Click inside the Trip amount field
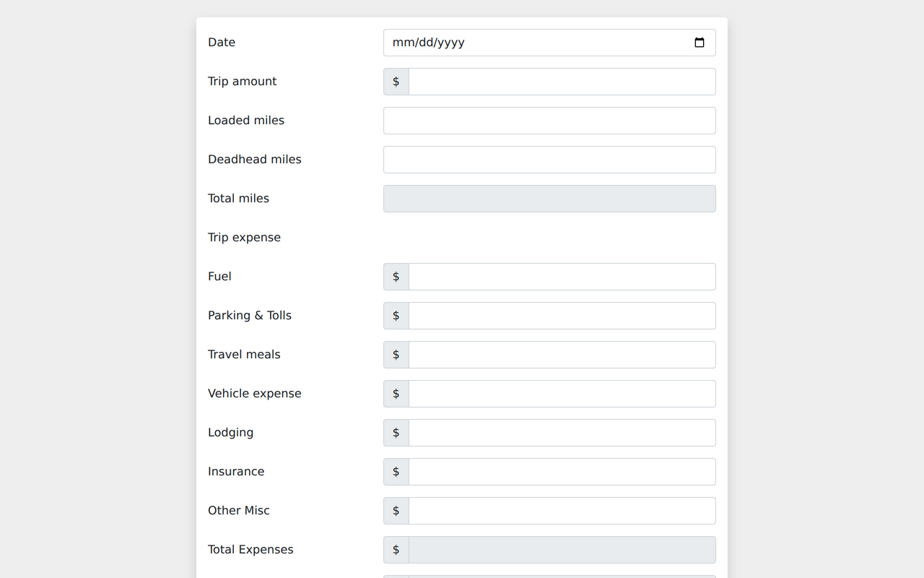The width and height of the screenshot is (924, 578). pyautogui.click(x=562, y=82)
